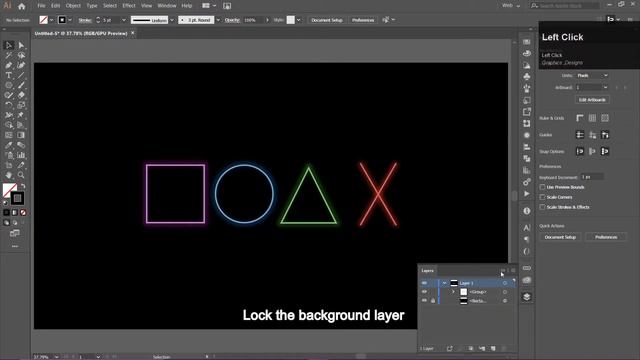Select the Column Graph tool

(x=21, y=155)
